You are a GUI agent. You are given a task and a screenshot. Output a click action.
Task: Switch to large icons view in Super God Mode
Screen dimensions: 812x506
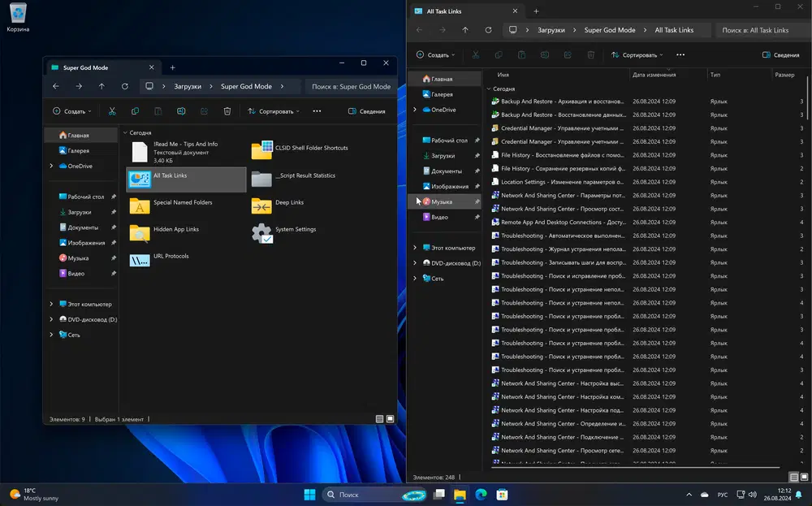pyautogui.click(x=391, y=419)
